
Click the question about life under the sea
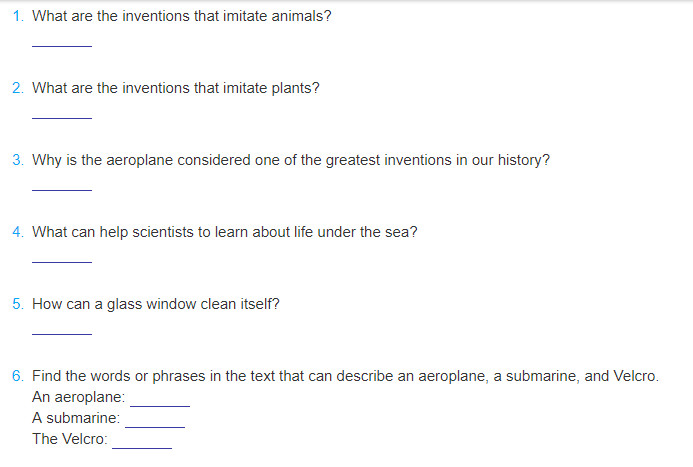pos(225,232)
